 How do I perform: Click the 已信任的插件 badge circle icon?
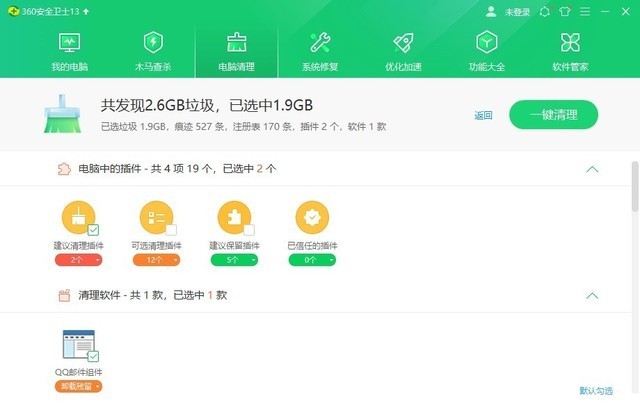tap(312, 217)
